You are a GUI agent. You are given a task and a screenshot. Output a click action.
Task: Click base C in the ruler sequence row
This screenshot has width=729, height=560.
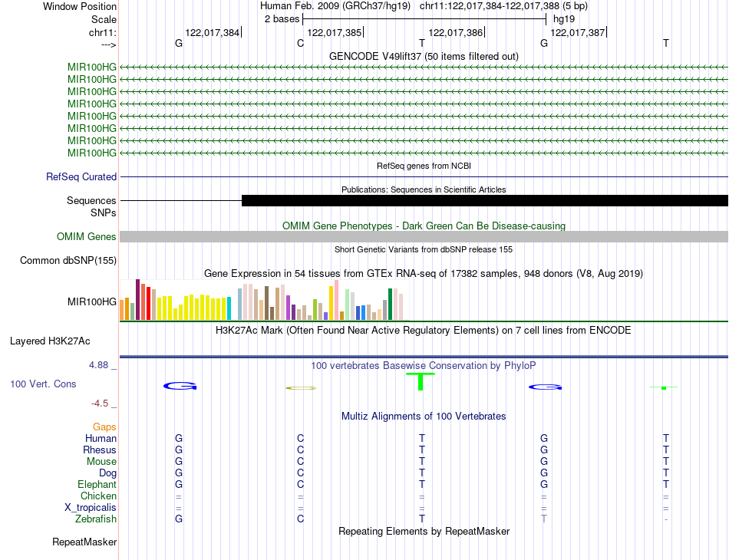click(x=300, y=43)
